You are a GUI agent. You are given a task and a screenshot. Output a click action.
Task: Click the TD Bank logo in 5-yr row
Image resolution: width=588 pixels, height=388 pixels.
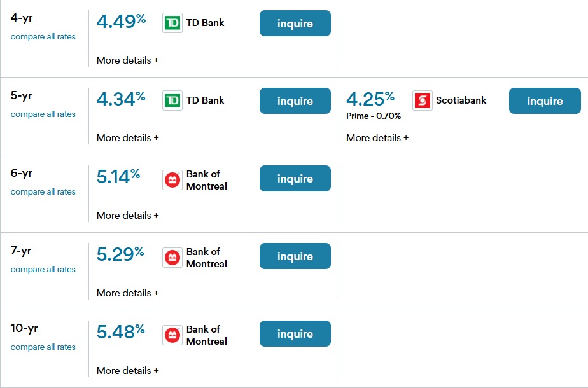(172, 100)
